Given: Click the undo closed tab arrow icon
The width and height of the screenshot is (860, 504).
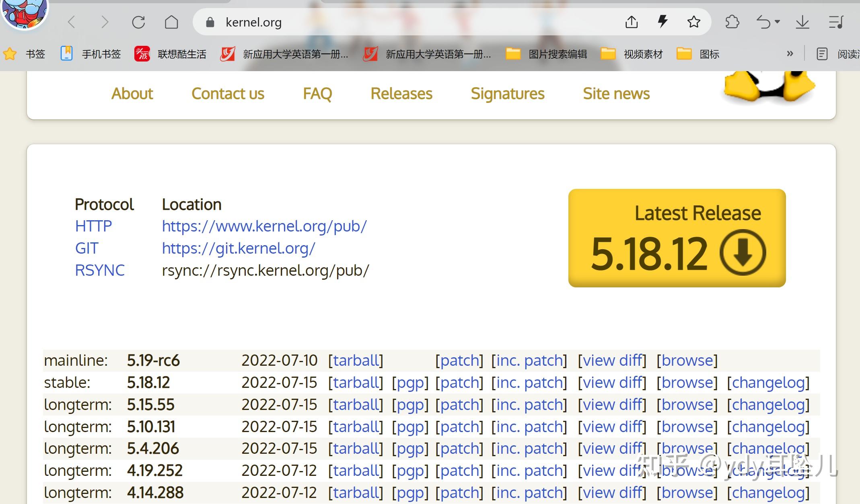Looking at the screenshot, I should point(763,22).
